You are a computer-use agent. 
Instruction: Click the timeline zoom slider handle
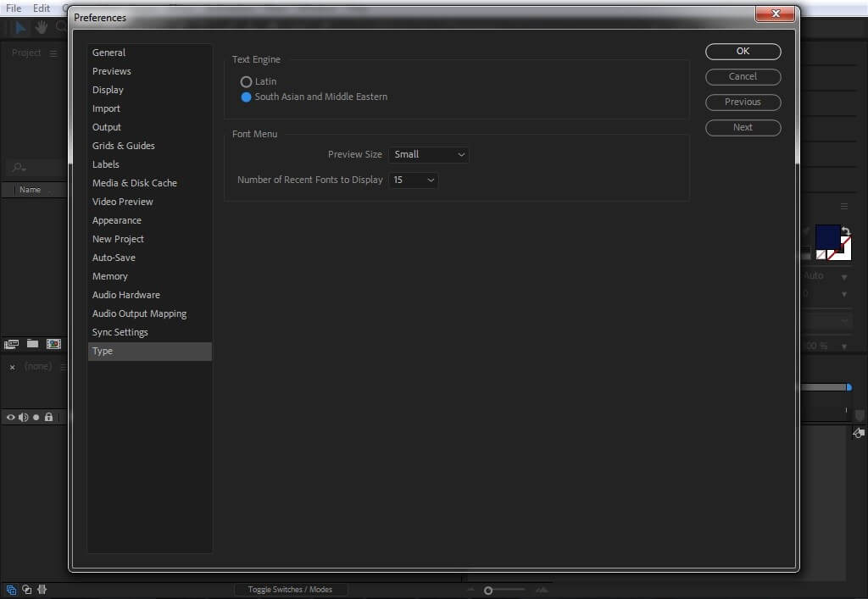[487, 591]
